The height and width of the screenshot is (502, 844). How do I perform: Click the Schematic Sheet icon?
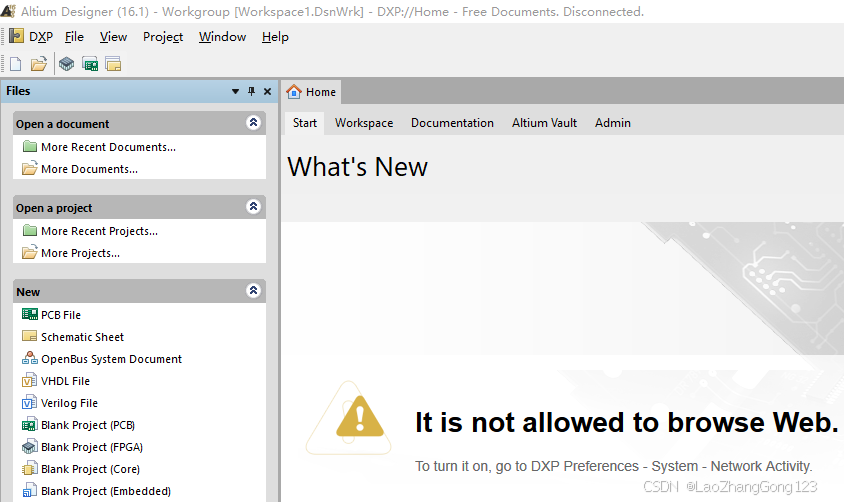pyautogui.click(x=30, y=336)
